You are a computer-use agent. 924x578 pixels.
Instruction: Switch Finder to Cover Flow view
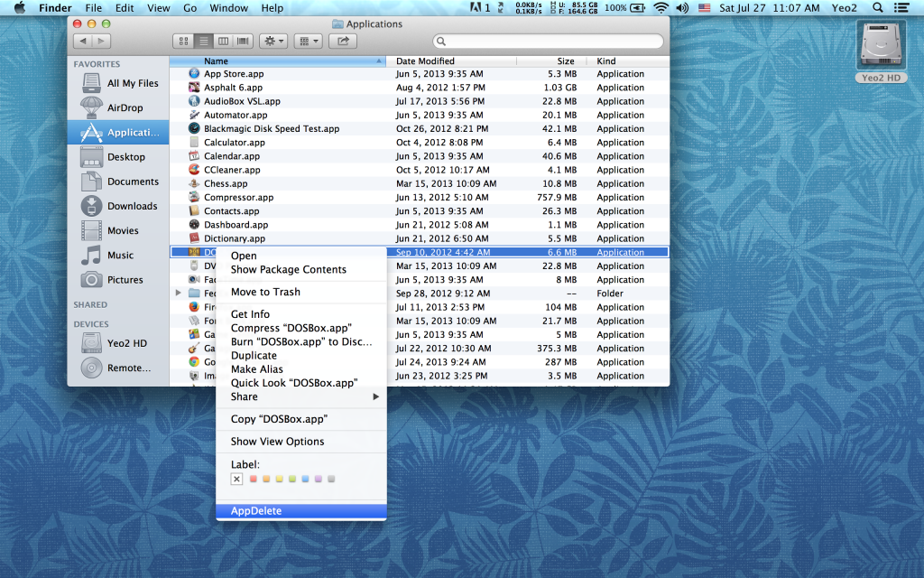tap(242, 42)
